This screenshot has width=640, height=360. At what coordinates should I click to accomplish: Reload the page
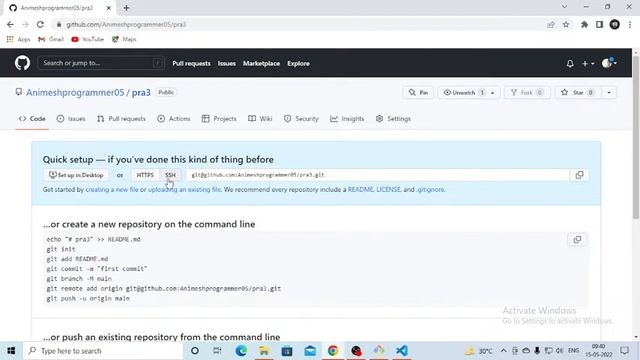tap(40, 24)
